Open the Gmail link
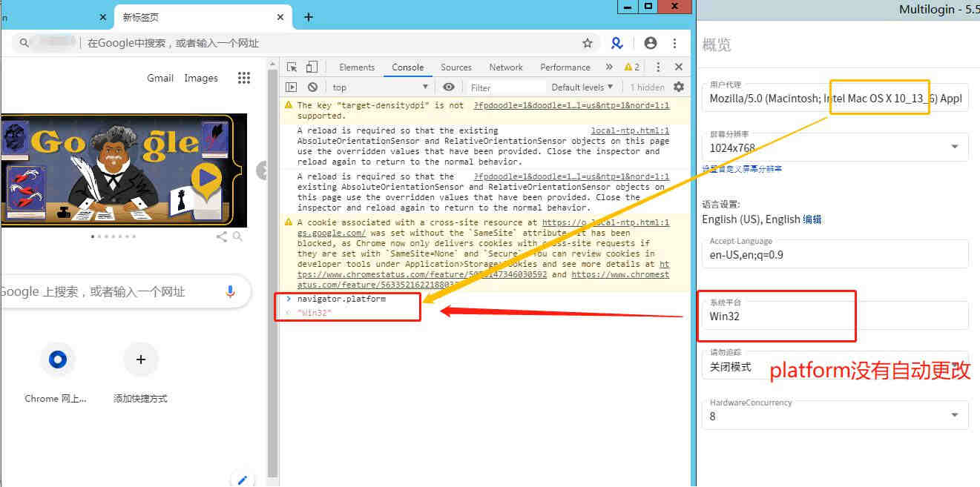Image resolution: width=980 pixels, height=487 pixels. (160, 78)
